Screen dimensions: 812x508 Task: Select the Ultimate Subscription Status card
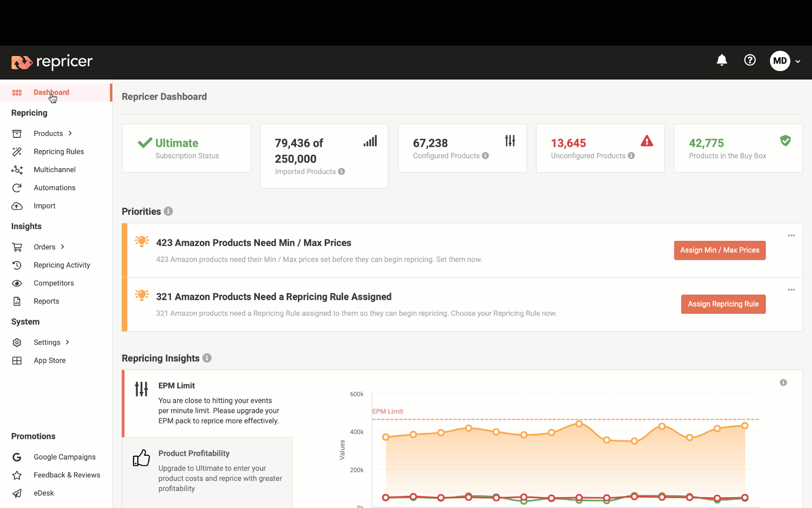click(187, 148)
